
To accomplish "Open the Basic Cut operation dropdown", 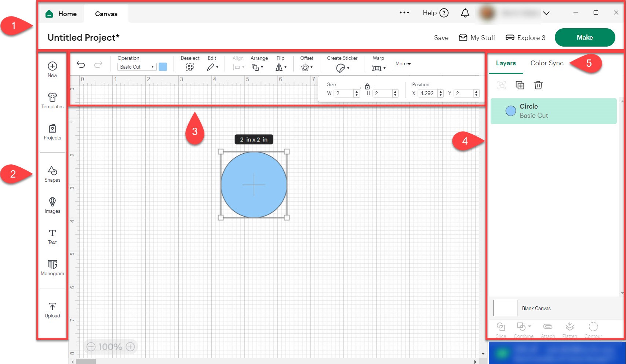I will pyautogui.click(x=137, y=67).
